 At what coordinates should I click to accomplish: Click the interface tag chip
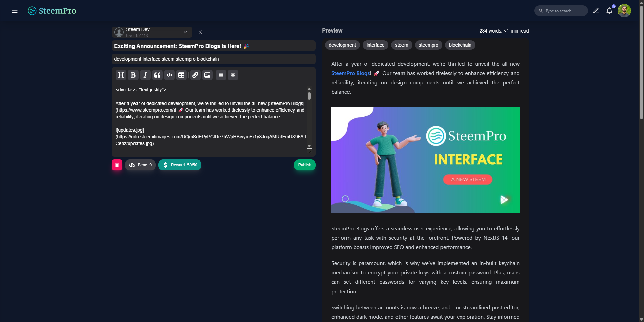click(x=376, y=45)
